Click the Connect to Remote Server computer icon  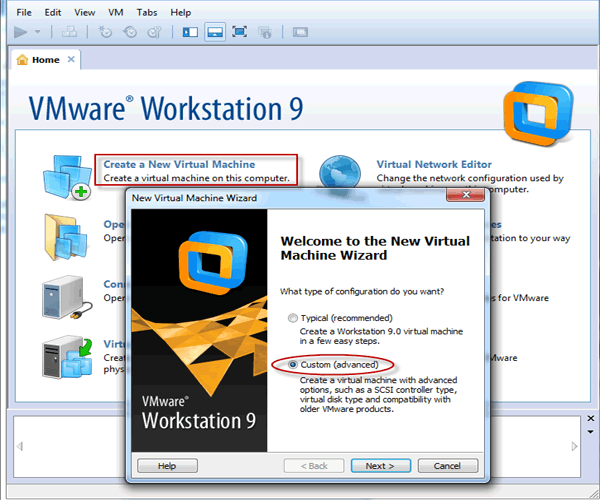pyautogui.click(x=67, y=297)
